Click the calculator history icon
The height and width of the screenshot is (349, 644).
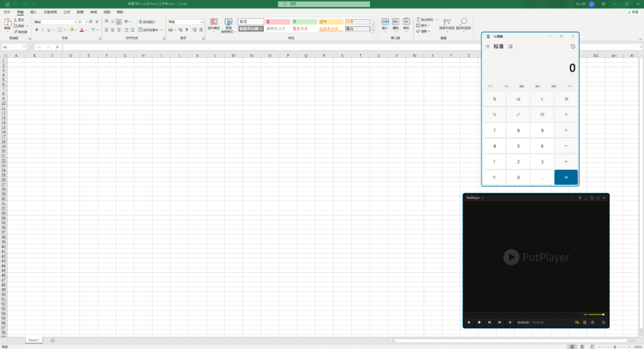(x=572, y=46)
